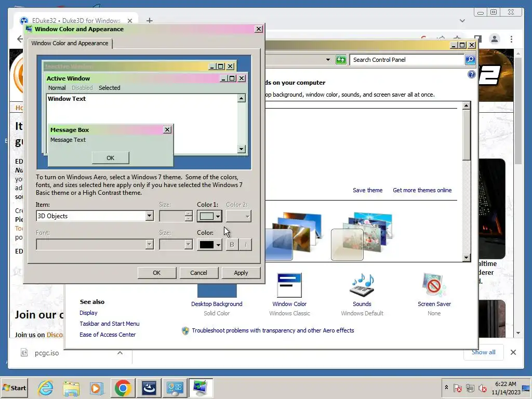The width and height of the screenshot is (532, 399).
Task: Open the font Color black swatch dropdown
Action: pyautogui.click(x=209, y=245)
